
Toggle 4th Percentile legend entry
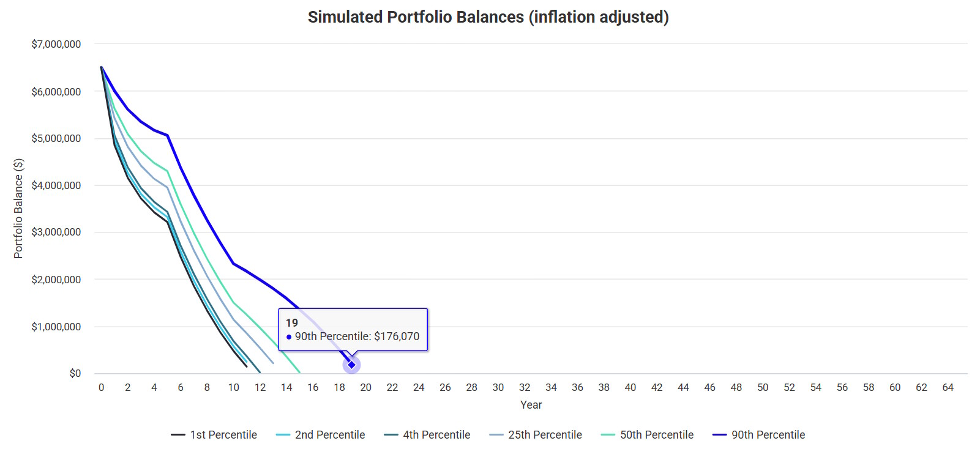pos(436,435)
